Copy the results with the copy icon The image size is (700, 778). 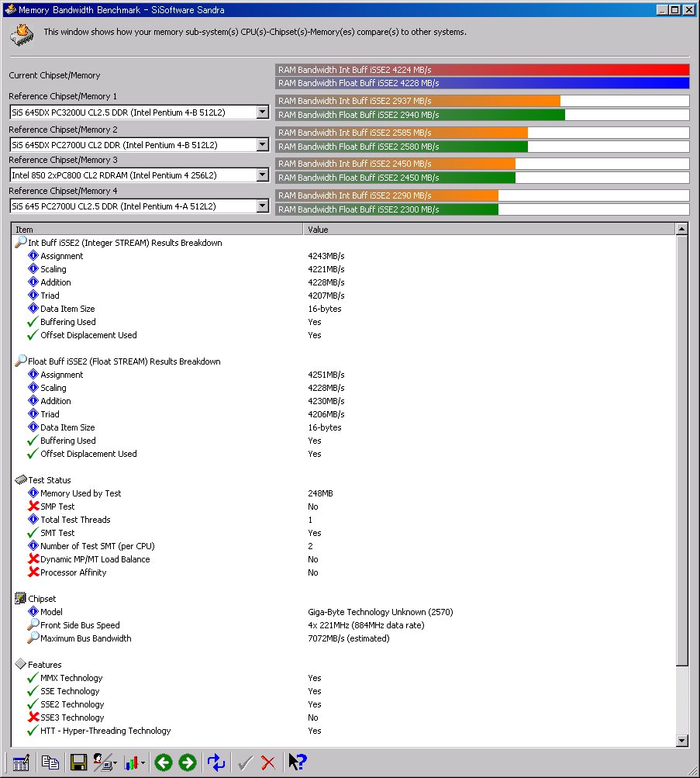click(x=50, y=762)
